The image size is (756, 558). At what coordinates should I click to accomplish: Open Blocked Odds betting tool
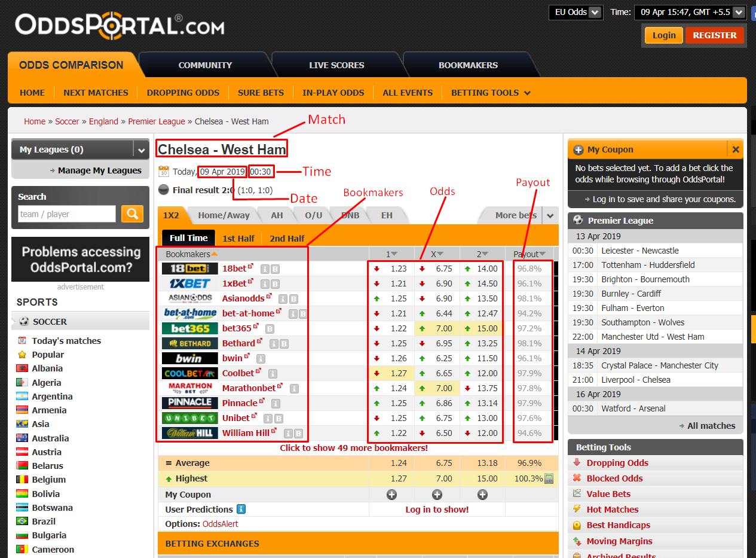pos(614,478)
